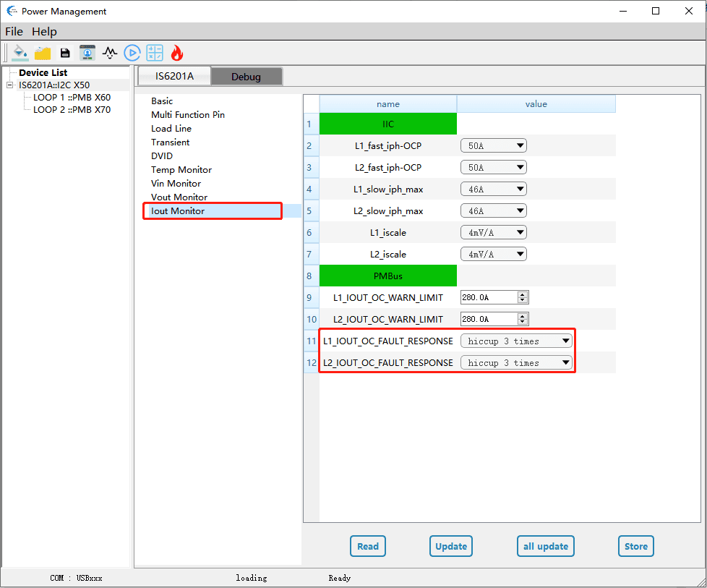Click the blue play button icon
This screenshot has width=707, height=588.
(x=132, y=53)
